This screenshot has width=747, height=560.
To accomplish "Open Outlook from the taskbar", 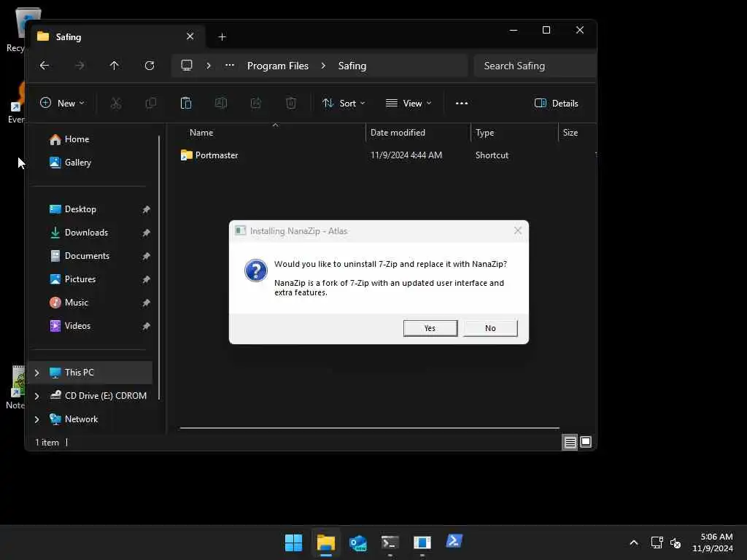I will click(x=357, y=542).
